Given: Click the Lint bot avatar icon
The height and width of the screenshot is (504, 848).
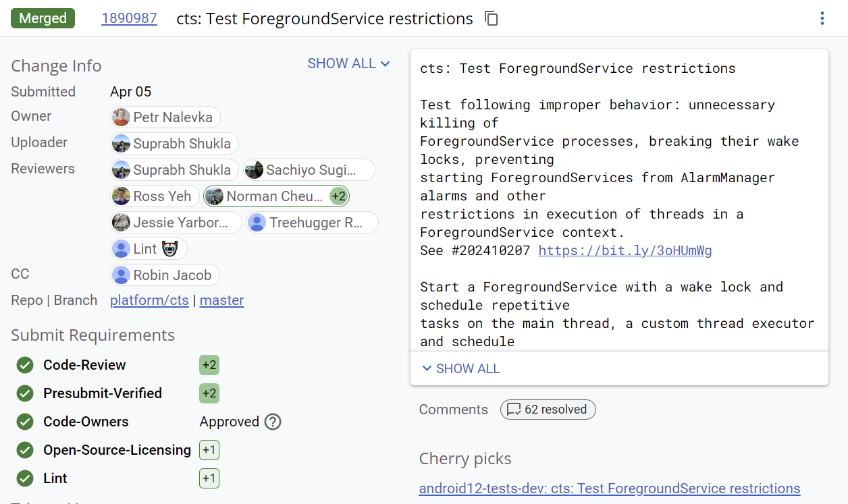Looking at the screenshot, I should [x=123, y=248].
